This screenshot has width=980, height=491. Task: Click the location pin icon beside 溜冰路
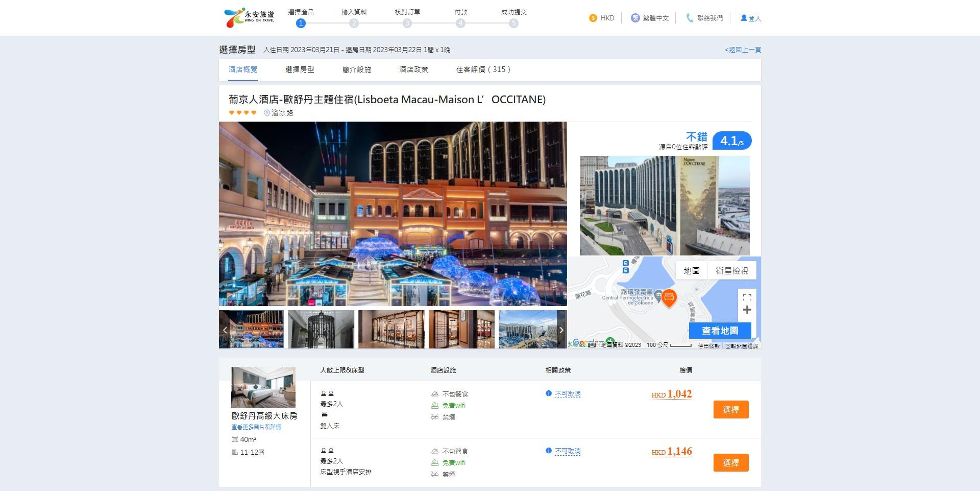click(266, 113)
